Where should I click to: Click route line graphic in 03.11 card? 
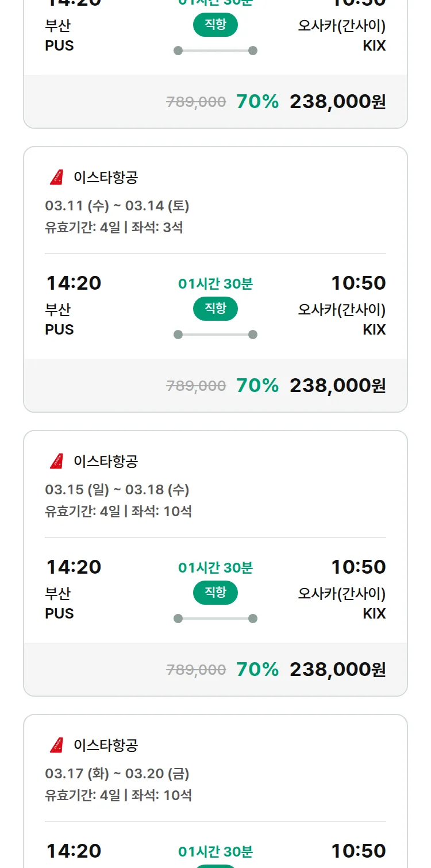(x=215, y=335)
